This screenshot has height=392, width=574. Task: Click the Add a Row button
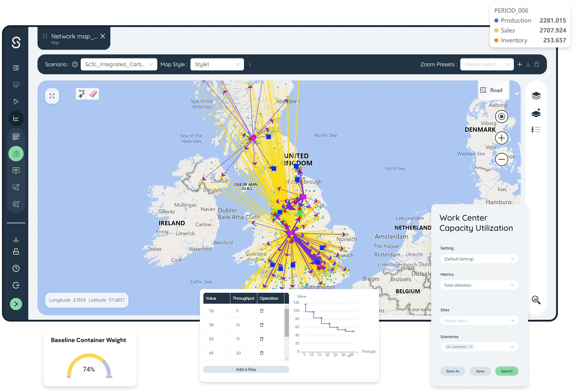pos(246,369)
